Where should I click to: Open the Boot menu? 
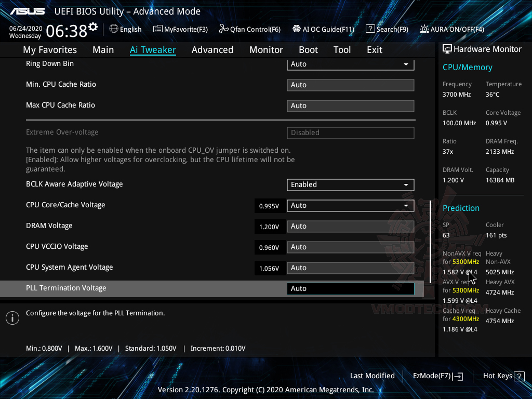(x=308, y=49)
